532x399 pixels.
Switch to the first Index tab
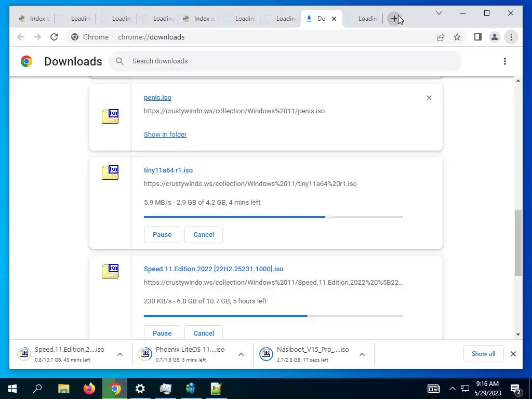coord(35,19)
